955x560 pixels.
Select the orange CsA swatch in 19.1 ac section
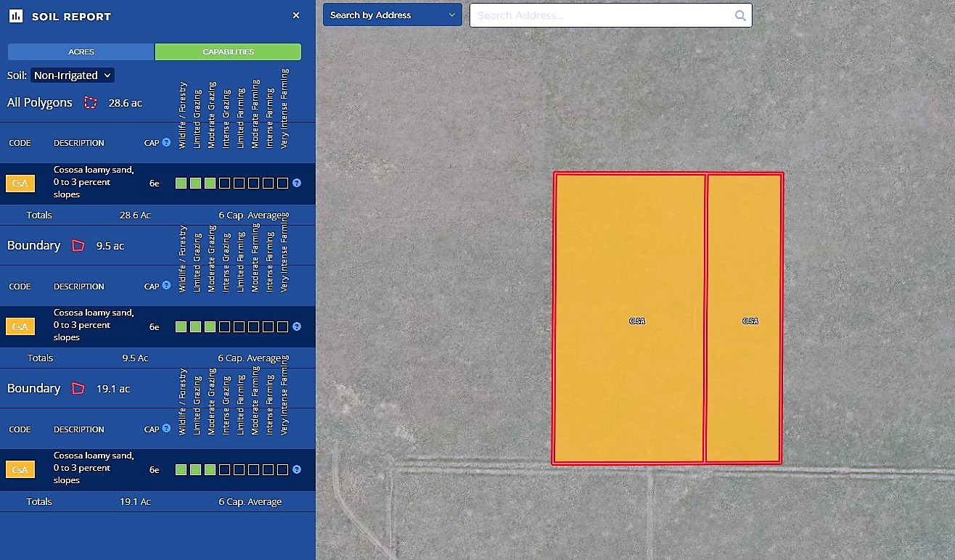pyautogui.click(x=20, y=469)
